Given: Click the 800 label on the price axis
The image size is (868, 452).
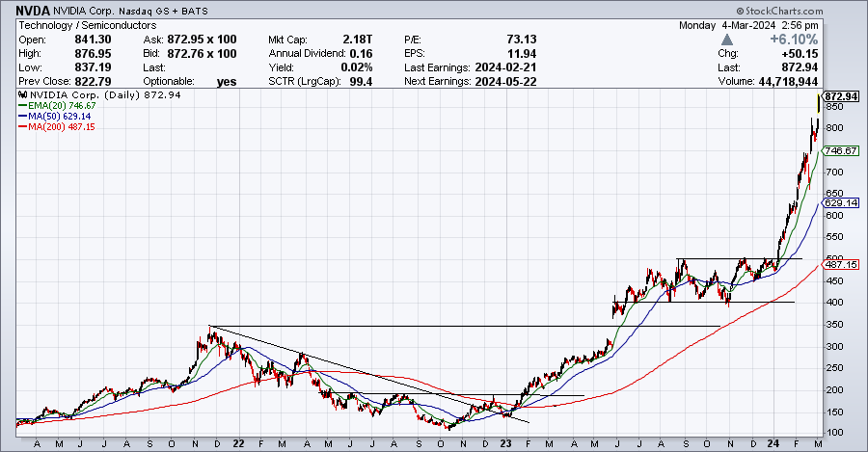Looking at the screenshot, I should [835, 128].
